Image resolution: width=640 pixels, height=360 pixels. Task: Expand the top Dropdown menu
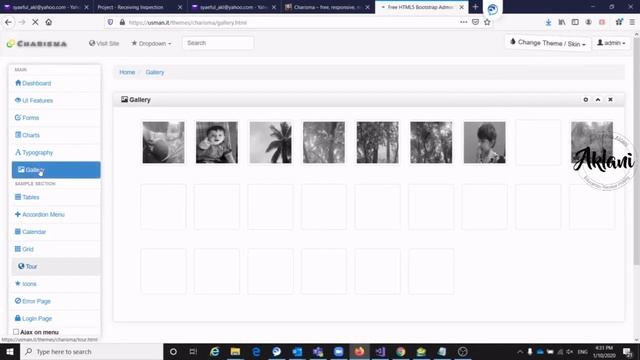pyautogui.click(x=151, y=43)
